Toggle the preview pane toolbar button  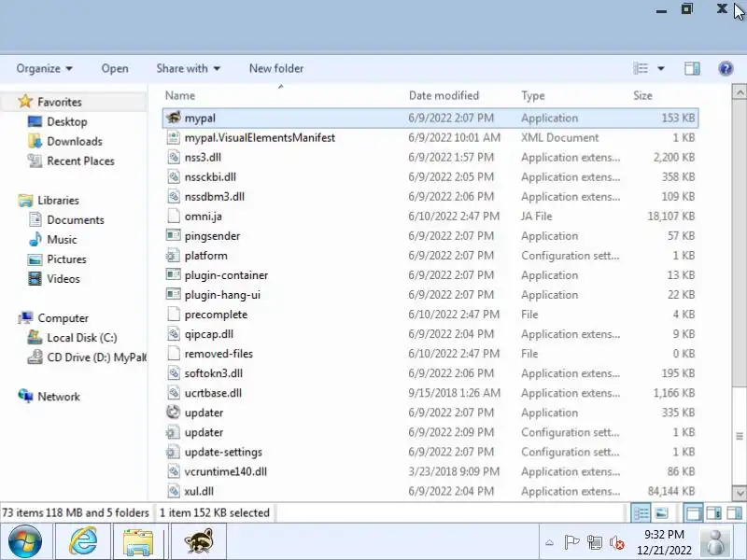point(692,68)
